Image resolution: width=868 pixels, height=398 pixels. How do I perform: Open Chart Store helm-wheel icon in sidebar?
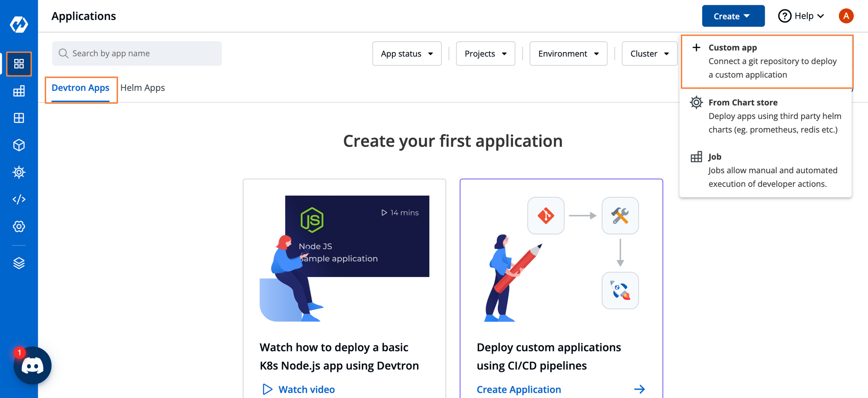pos(19,172)
